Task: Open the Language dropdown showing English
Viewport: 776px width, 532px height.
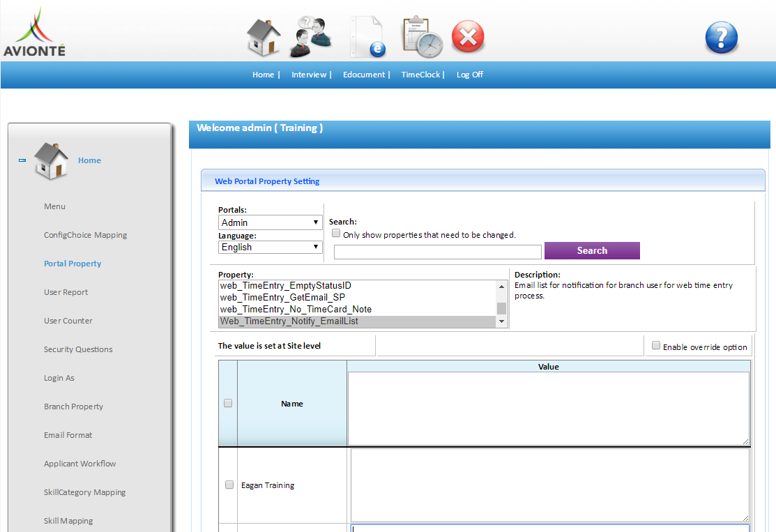Action: click(x=271, y=247)
